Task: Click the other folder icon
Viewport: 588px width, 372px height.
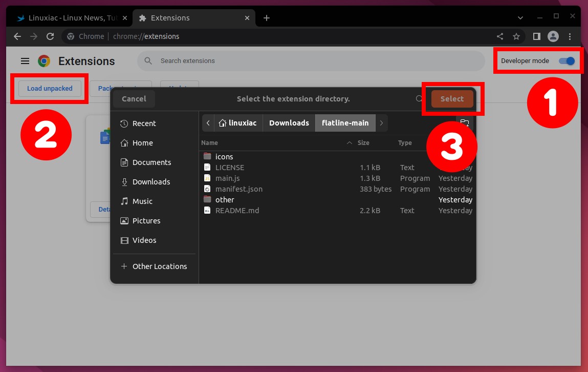Action: click(207, 199)
